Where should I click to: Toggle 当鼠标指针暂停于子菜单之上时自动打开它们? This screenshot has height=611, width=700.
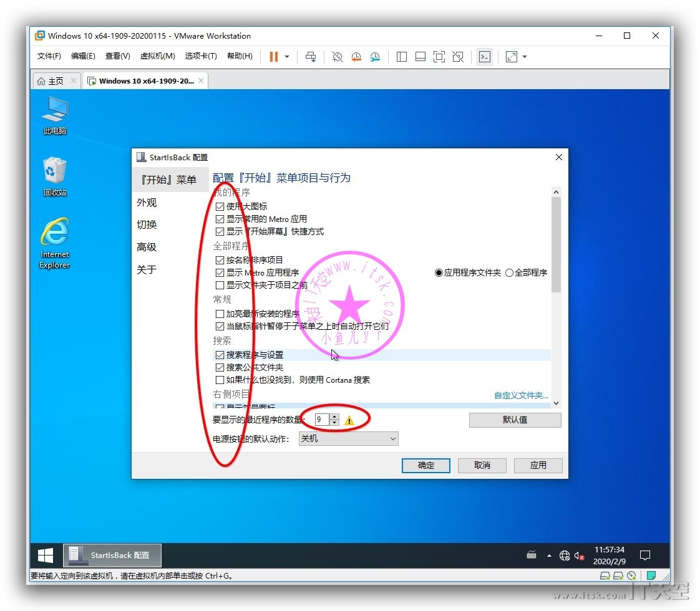[220, 327]
